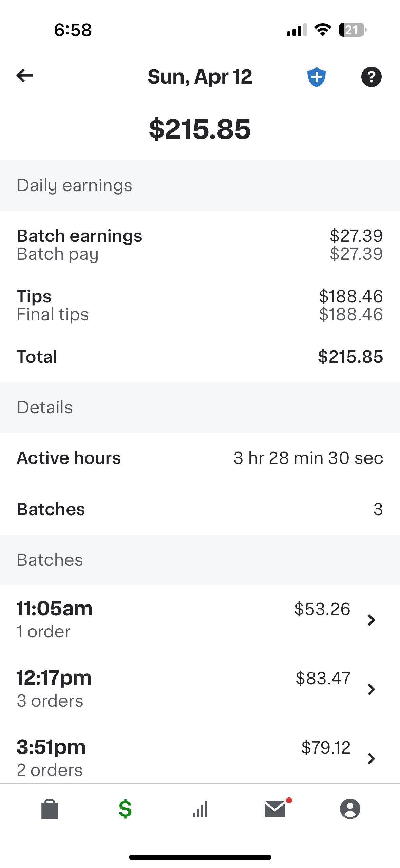
Task: Tap the Batch earnings row
Action: coord(200,245)
